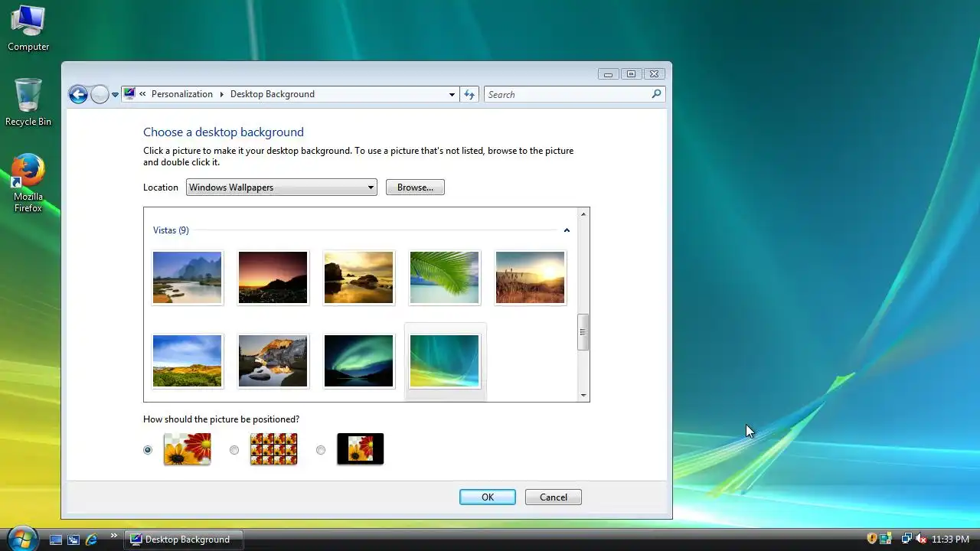
Task: Click the OK button
Action: [488, 497]
